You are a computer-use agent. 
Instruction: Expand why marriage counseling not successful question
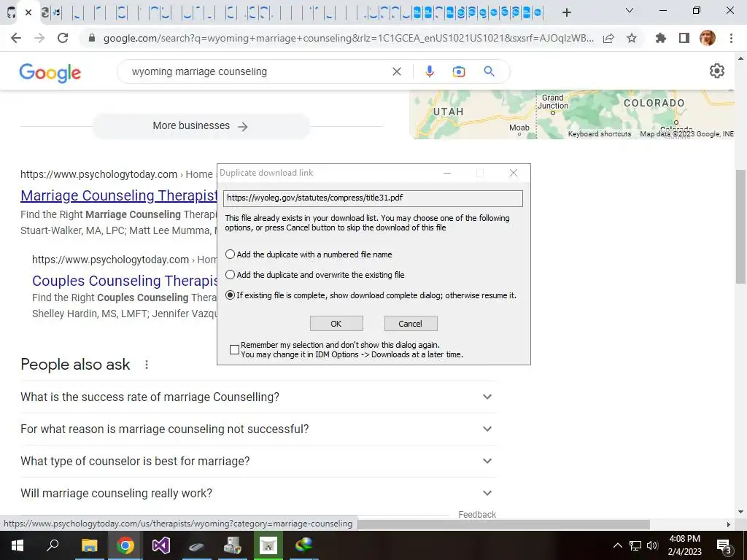click(259, 429)
